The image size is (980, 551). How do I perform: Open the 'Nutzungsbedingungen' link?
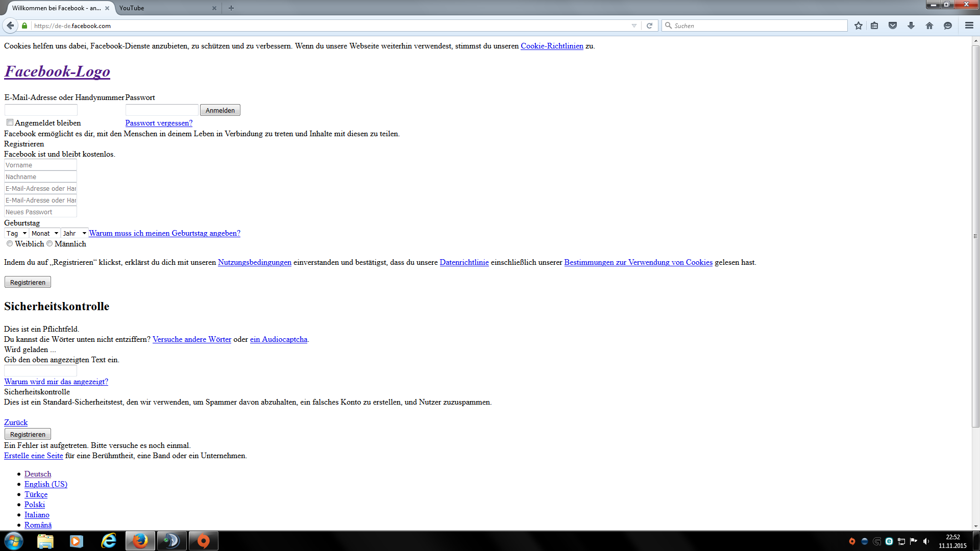[255, 262]
